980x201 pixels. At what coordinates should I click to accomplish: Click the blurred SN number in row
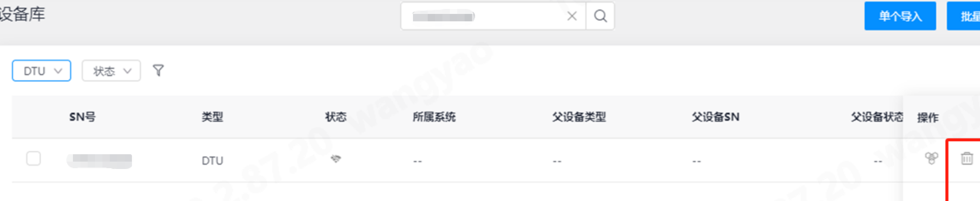[100, 160]
